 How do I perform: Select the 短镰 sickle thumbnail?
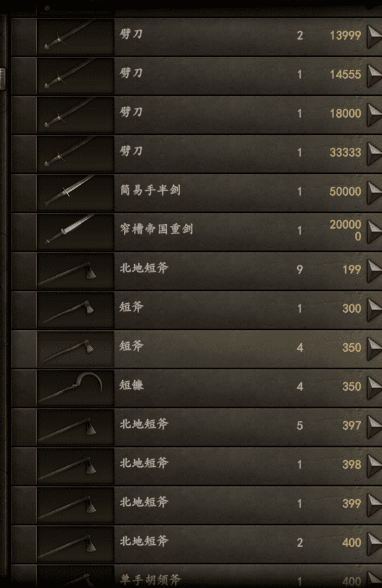(x=75, y=387)
